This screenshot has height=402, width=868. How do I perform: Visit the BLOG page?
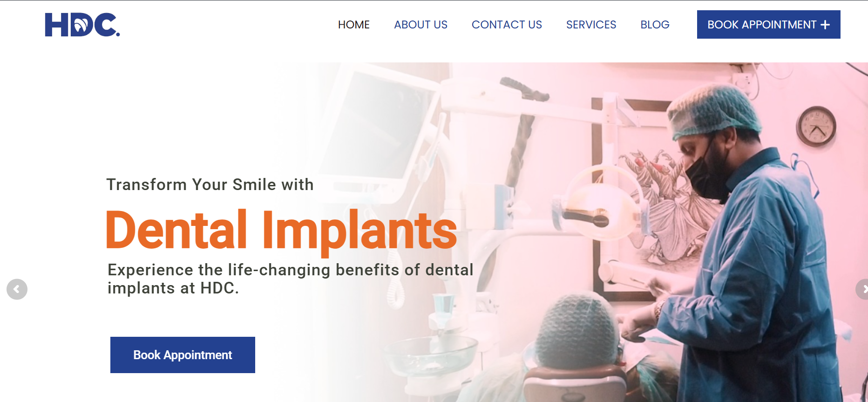pyautogui.click(x=655, y=25)
